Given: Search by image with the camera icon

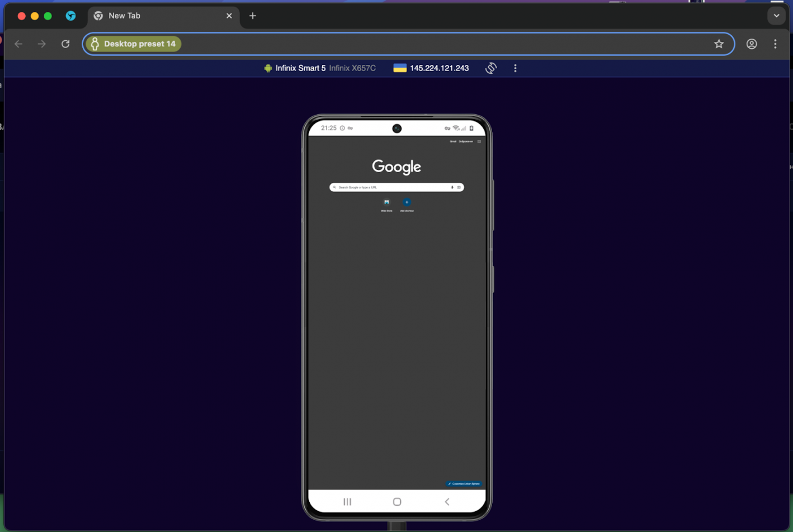Looking at the screenshot, I should pos(459,187).
